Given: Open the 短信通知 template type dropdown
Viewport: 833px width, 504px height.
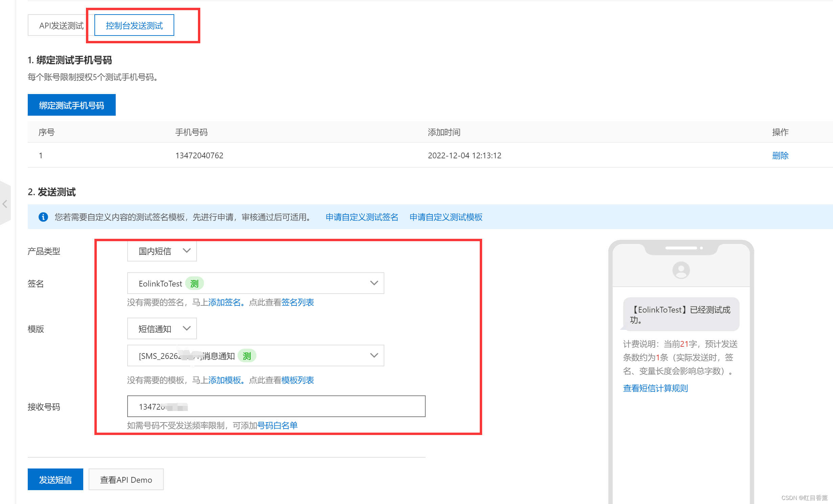Looking at the screenshot, I should click(162, 328).
